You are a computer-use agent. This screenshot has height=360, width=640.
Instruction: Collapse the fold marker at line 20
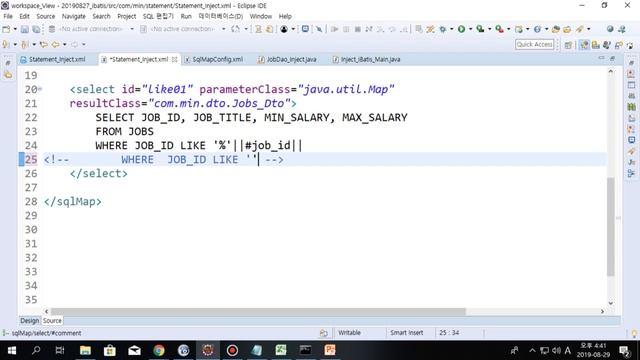tap(40, 89)
